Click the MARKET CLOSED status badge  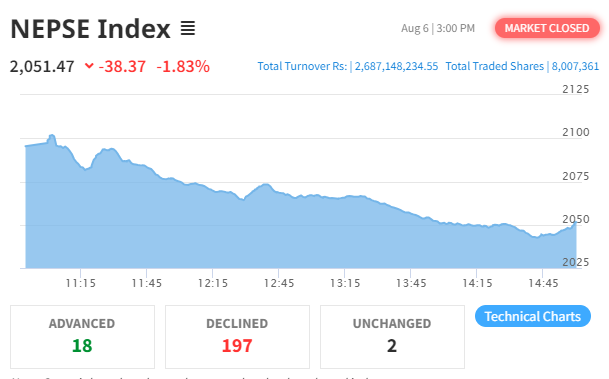point(547,28)
